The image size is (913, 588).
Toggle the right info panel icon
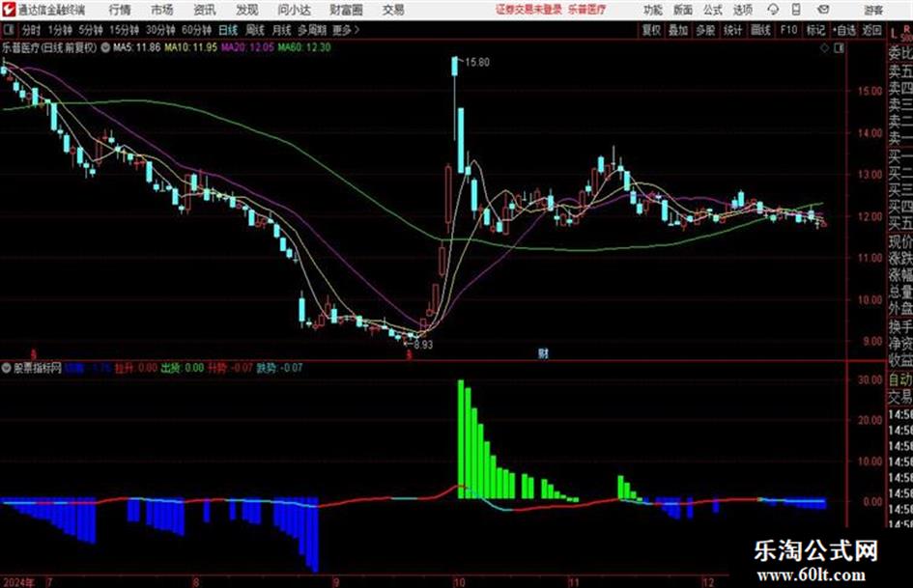(x=839, y=48)
